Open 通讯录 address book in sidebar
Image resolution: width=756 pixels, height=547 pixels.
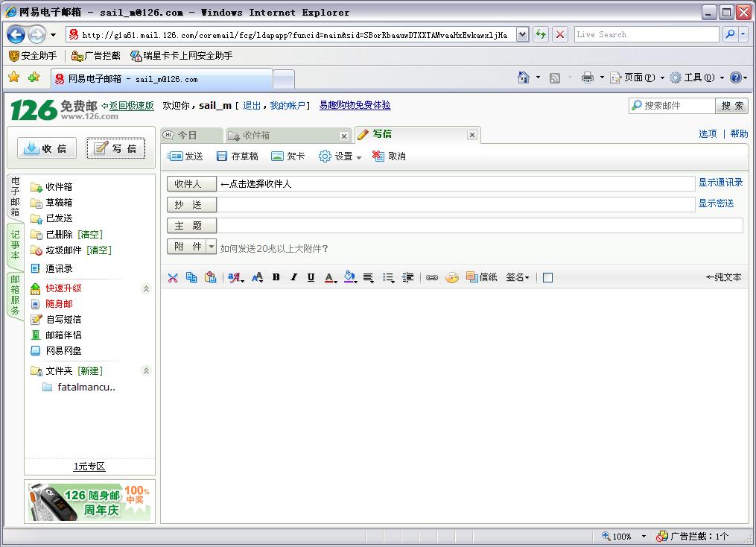click(x=59, y=269)
